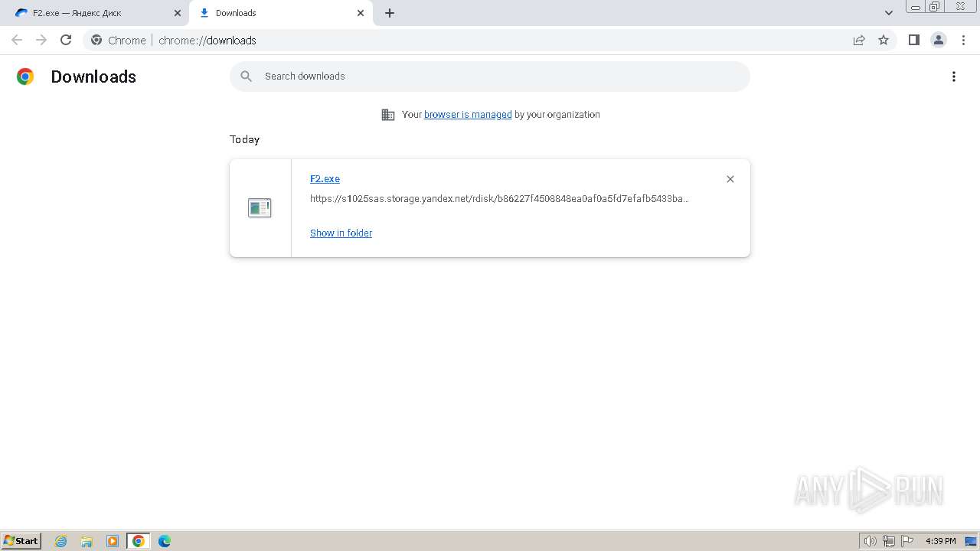
Task: Toggle the browser side panel
Action: [x=913, y=40]
